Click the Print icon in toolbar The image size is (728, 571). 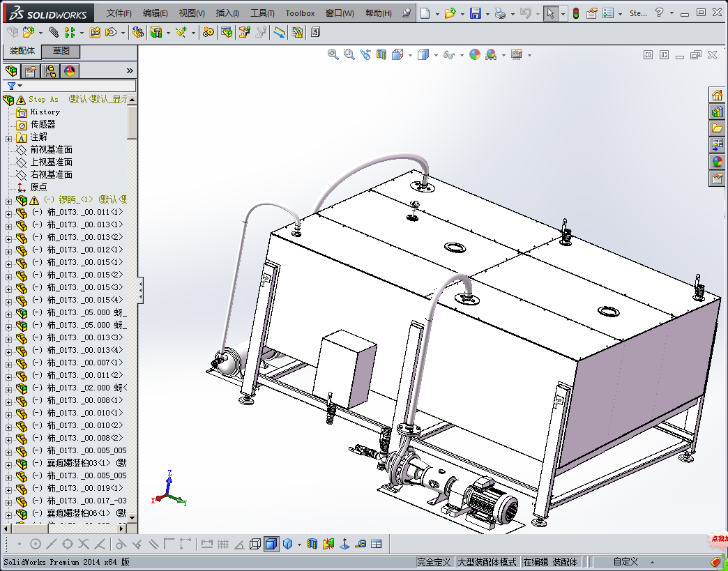(500, 13)
